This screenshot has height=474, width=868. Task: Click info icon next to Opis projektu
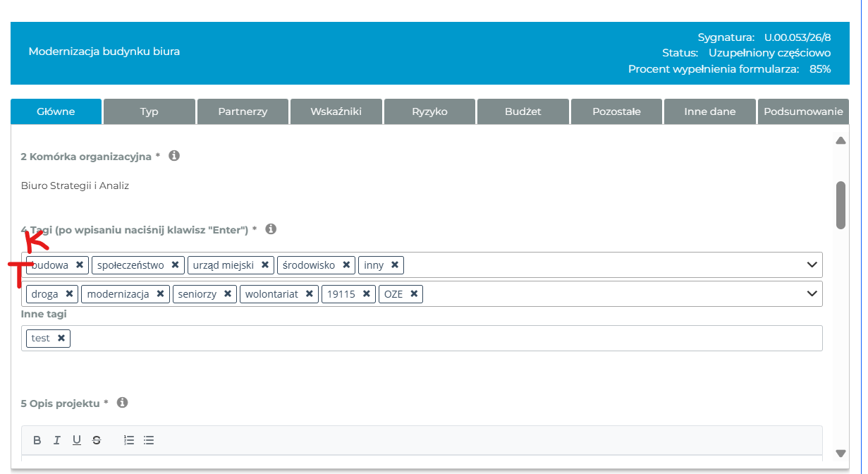pos(122,403)
